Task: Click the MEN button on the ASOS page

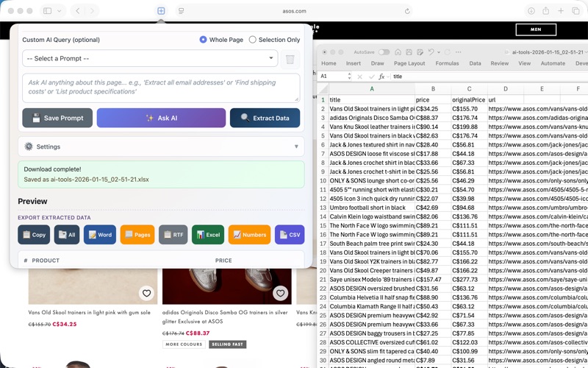Action: (536, 29)
